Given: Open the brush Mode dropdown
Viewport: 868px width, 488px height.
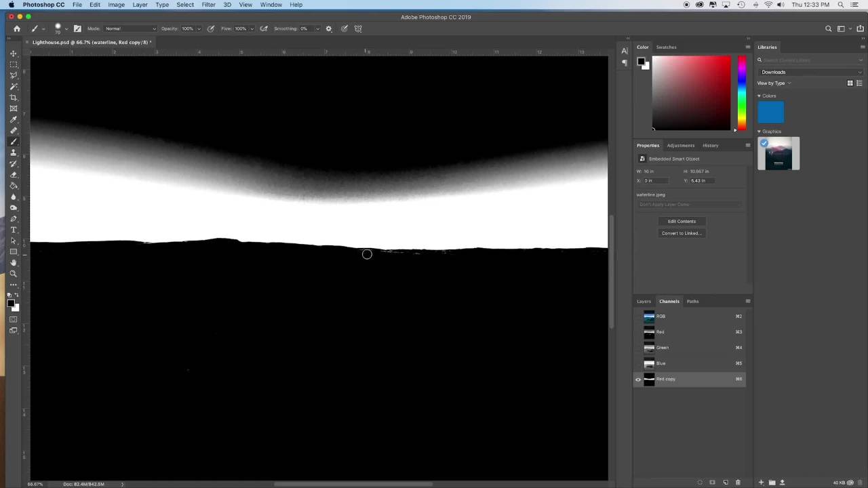Looking at the screenshot, I should (x=130, y=28).
